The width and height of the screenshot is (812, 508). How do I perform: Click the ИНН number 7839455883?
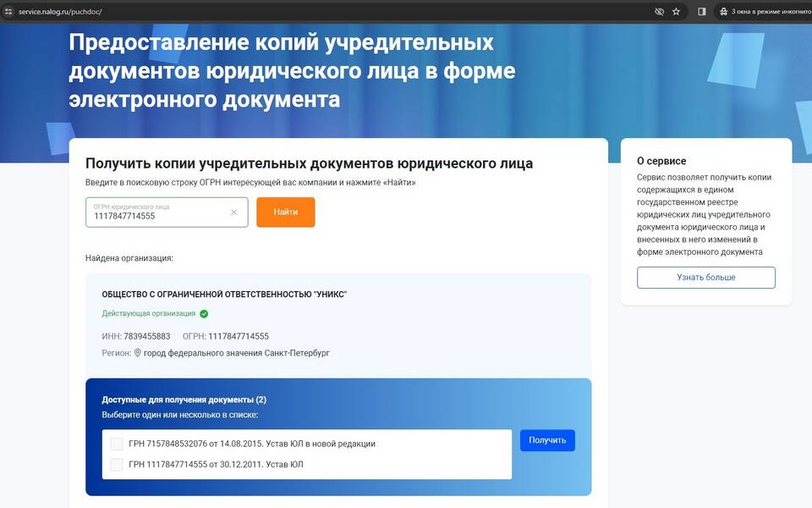(x=146, y=336)
